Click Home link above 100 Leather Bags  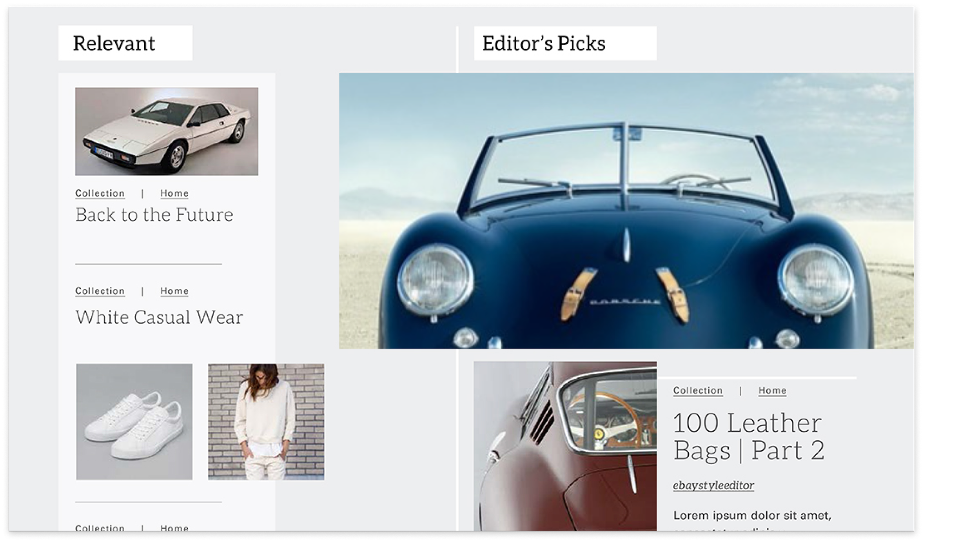772,390
